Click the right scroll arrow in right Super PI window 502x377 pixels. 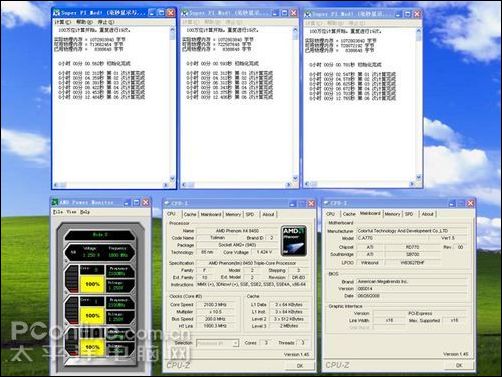(412, 184)
